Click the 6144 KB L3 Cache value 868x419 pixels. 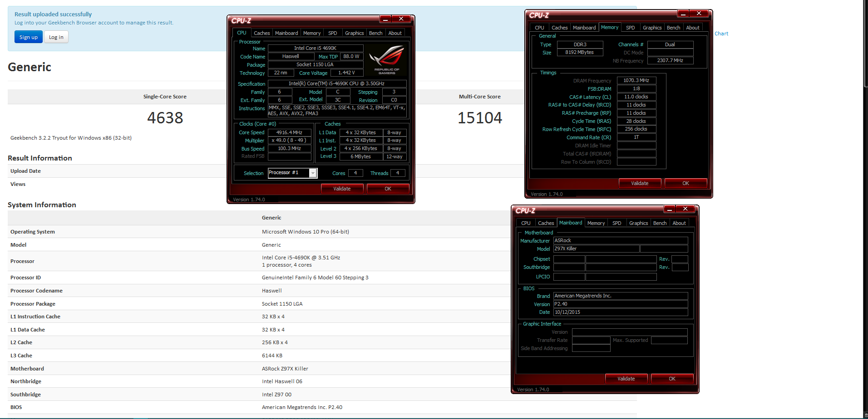[x=272, y=356]
